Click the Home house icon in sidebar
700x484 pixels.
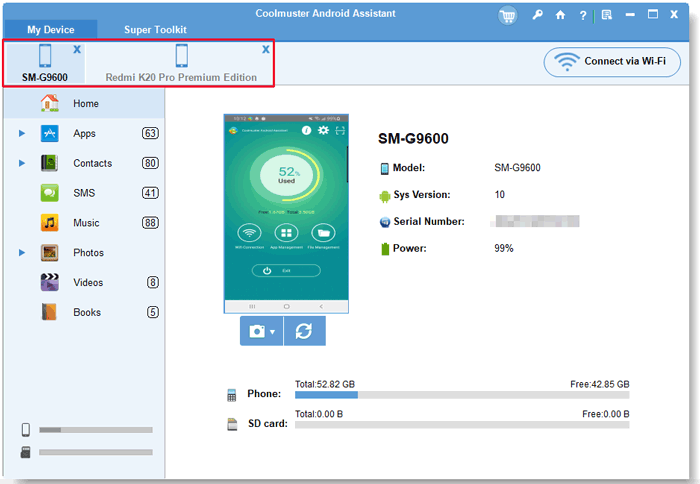[50, 103]
